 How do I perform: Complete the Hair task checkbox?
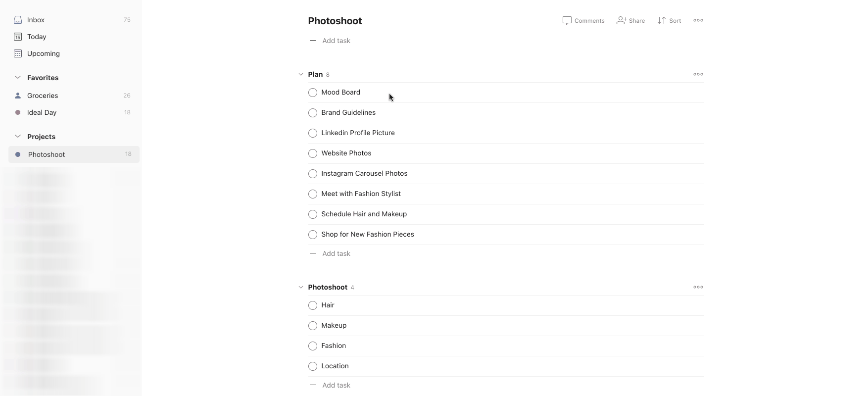[313, 305]
